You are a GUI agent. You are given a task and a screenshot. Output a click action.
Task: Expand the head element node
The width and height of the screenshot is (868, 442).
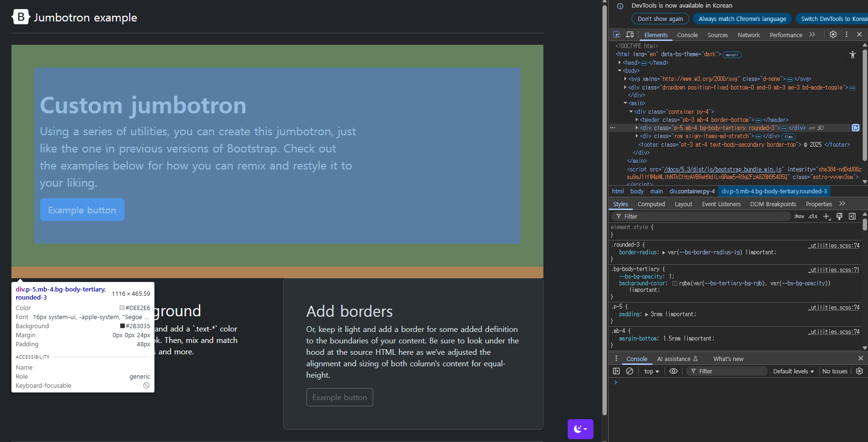620,62
